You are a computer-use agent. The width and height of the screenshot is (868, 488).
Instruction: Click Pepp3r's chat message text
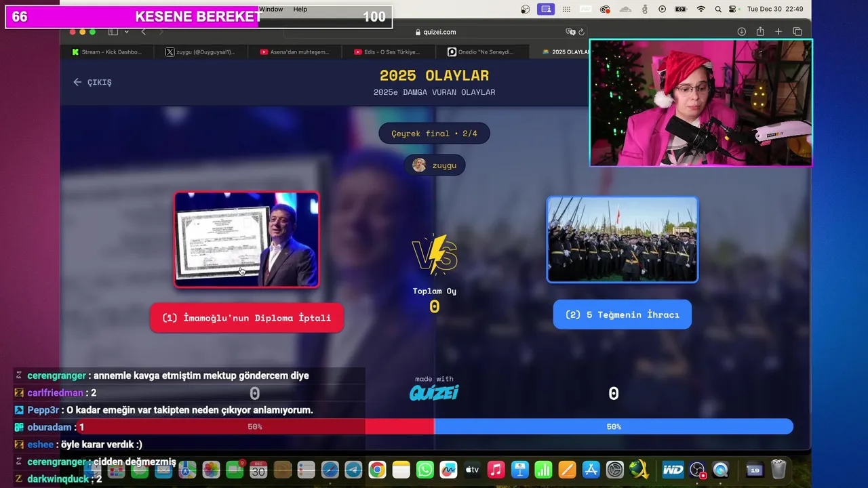coord(190,410)
